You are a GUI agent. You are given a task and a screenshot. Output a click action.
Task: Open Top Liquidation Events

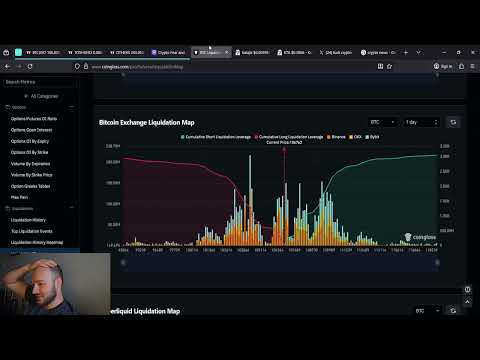tap(32, 231)
